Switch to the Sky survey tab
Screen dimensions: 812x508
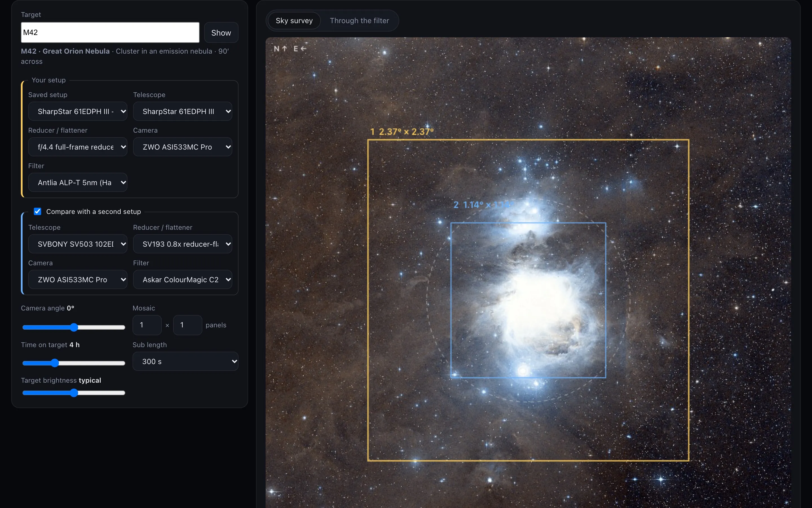(x=294, y=21)
